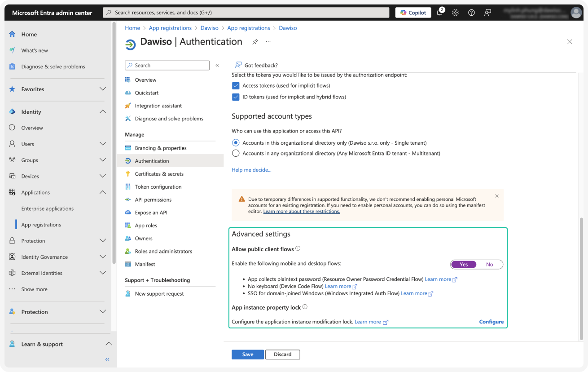Click Got feedback? link
588x372 pixels.
pos(256,65)
